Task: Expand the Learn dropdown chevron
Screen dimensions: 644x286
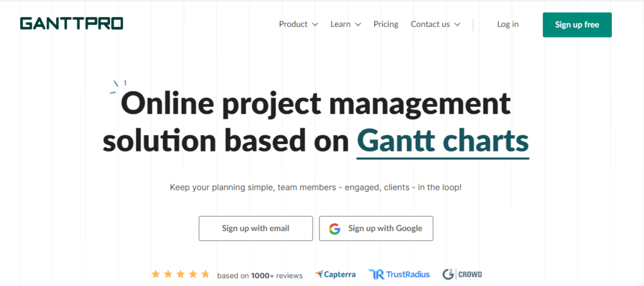Action: (x=358, y=25)
